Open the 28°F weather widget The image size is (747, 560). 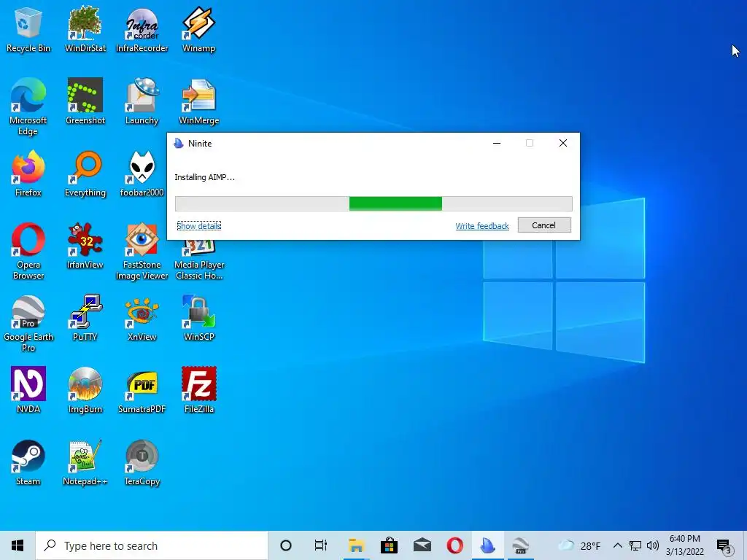coord(578,545)
